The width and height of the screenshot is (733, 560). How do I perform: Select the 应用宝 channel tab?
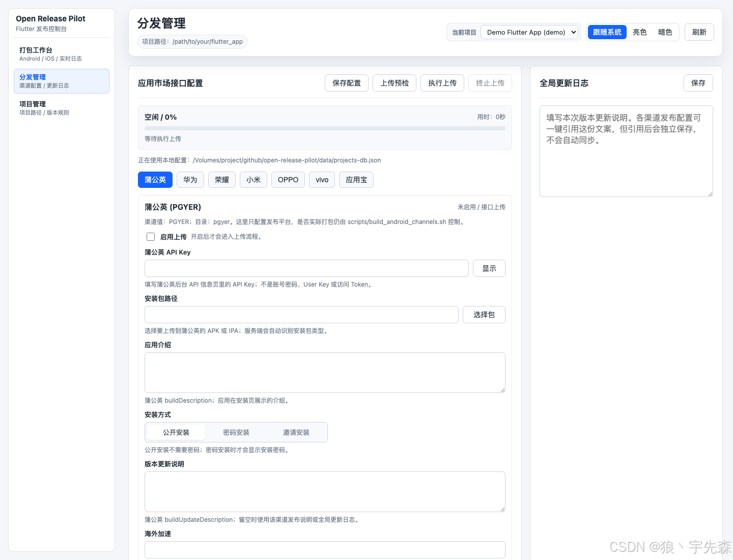(x=356, y=180)
